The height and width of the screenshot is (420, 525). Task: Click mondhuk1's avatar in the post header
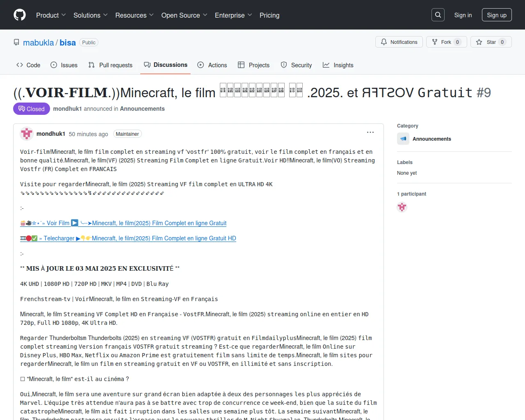(27, 134)
